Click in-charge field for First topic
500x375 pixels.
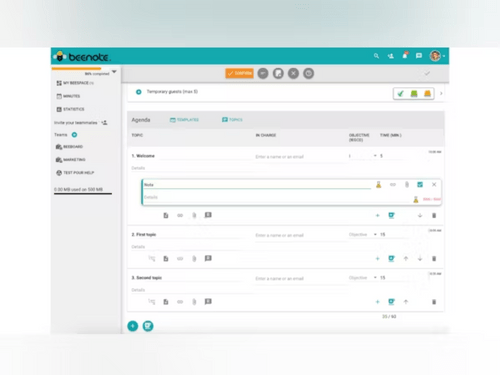click(x=300, y=235)
